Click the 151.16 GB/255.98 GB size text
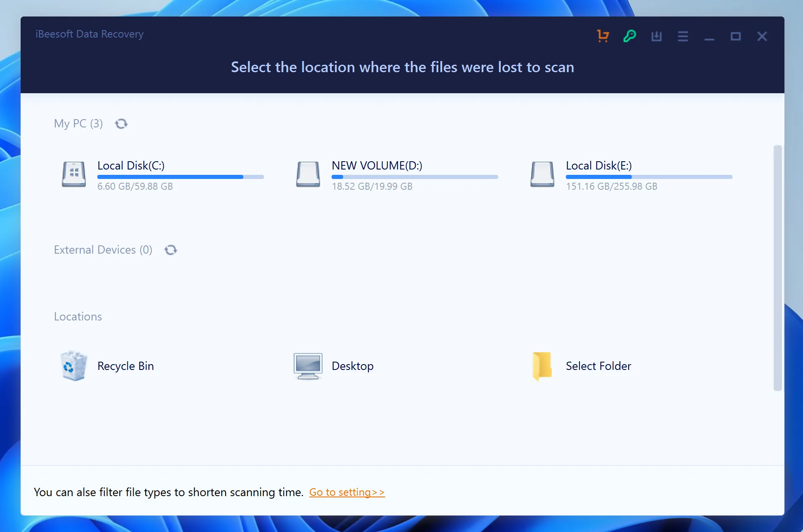 click(612, 186)
